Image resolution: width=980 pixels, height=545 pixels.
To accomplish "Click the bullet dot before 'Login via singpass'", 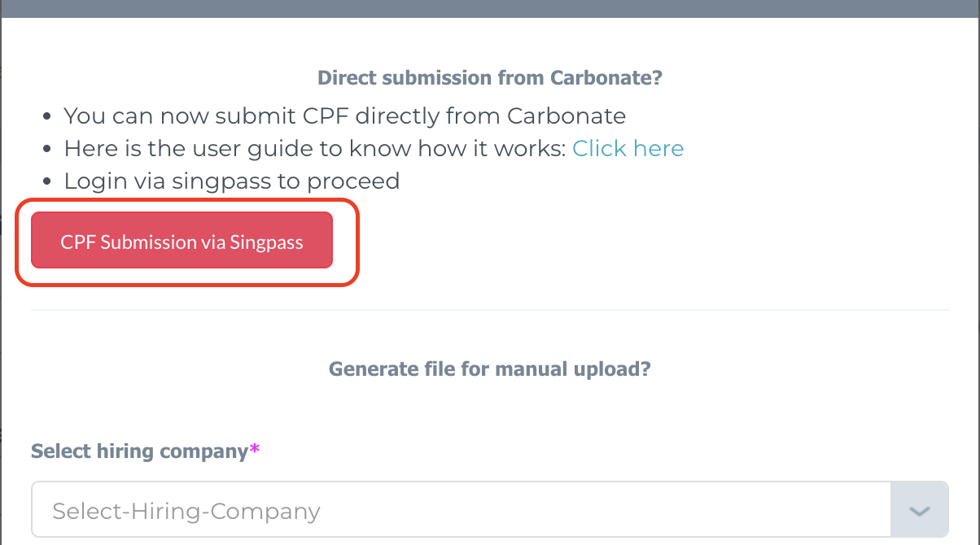I will tap(48, 182).
